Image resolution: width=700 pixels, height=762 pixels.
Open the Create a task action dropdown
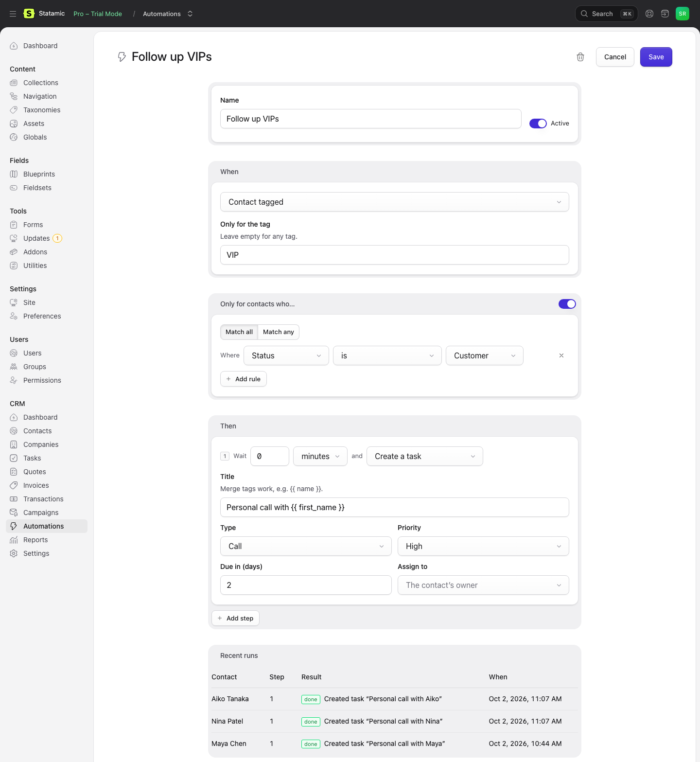tap(425, 456)
